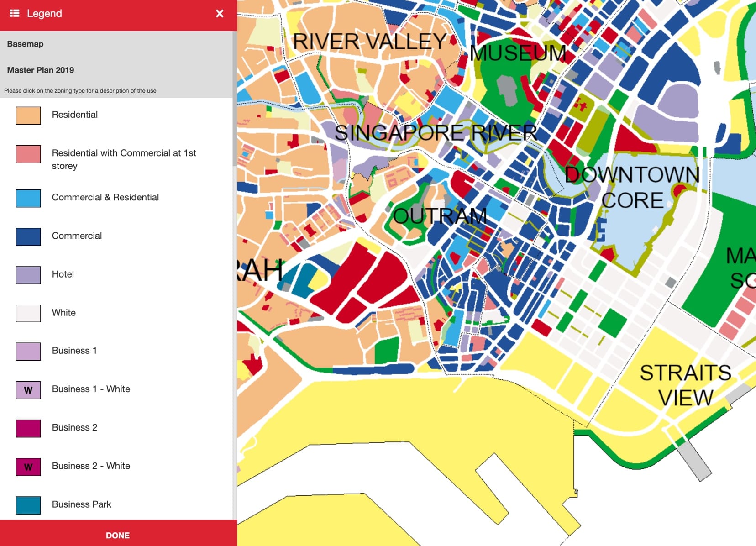Click the Residential with Commercial swatch
Viewport: 756px width, 546px height.
(x=28, y=154)
